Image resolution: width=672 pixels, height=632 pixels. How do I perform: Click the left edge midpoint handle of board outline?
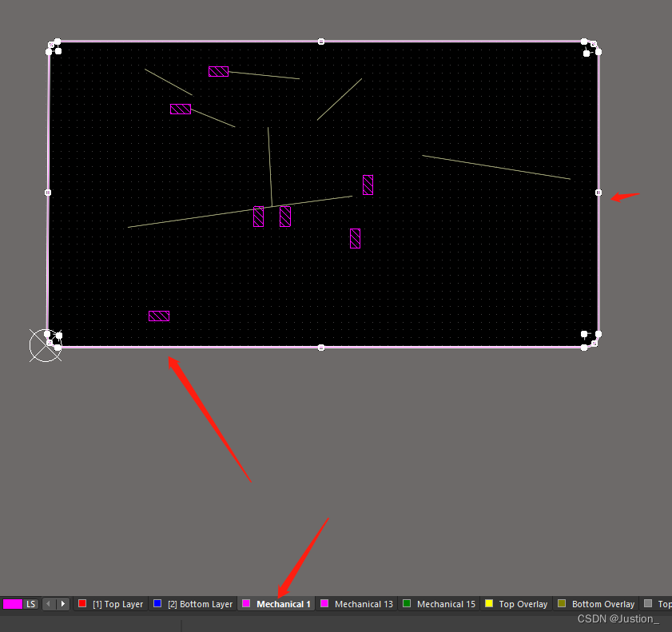pos(48,193)
